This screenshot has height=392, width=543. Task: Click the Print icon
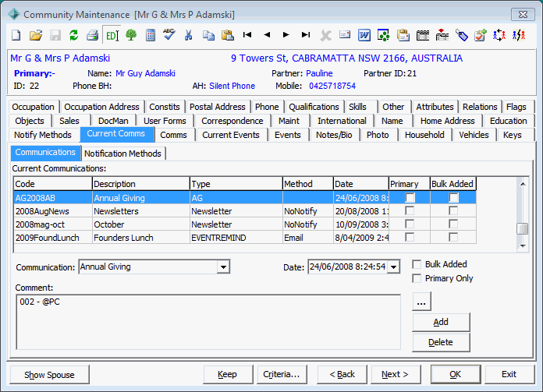(93, 35)
